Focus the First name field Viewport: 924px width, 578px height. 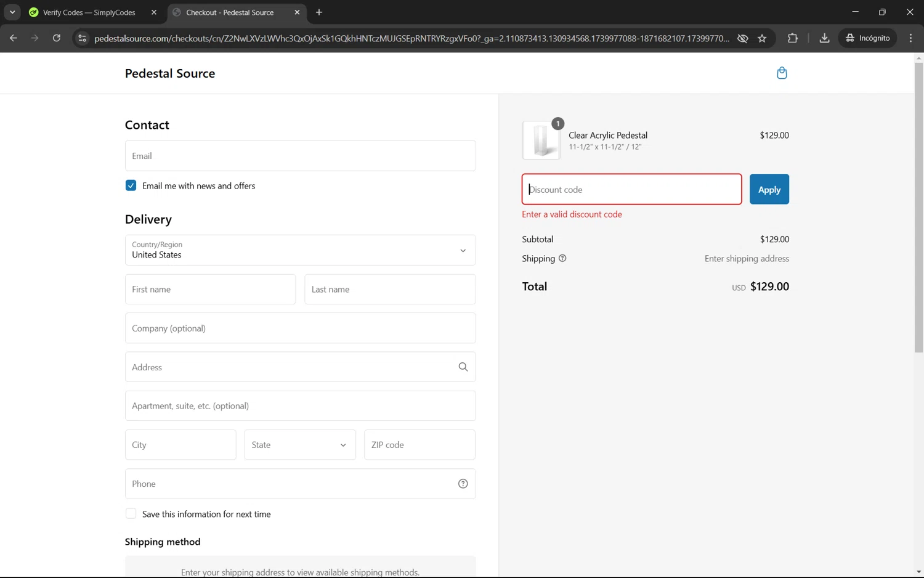click(x=210, y=289)
